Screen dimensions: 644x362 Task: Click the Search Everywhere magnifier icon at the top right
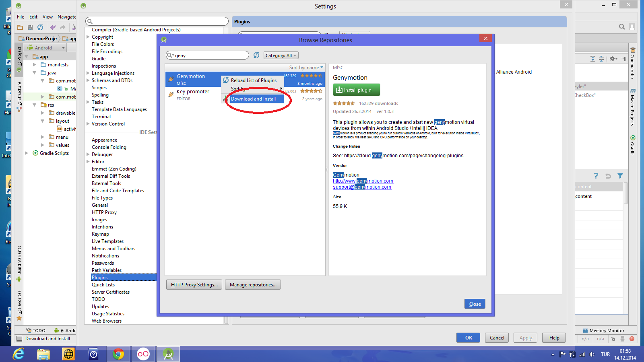click(622, 27)
